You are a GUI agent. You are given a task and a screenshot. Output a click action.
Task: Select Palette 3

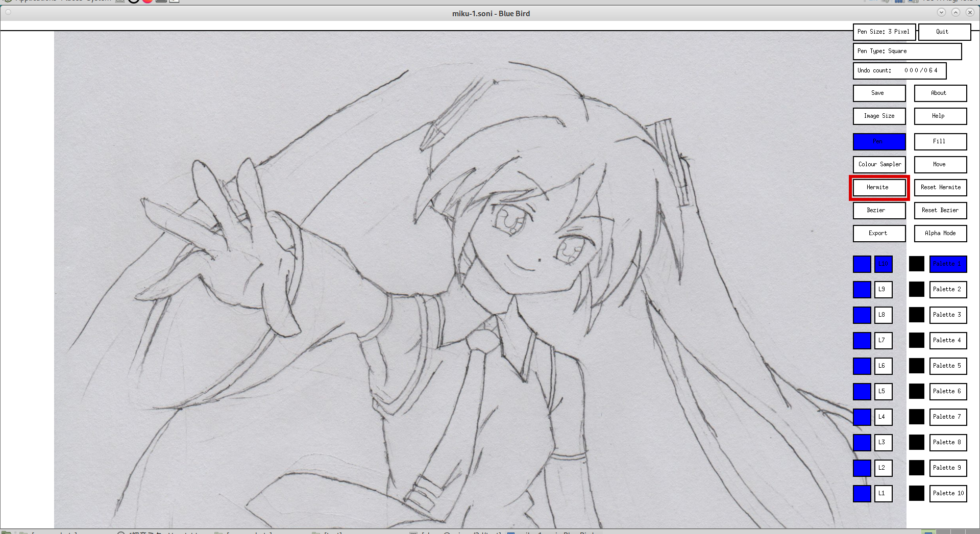pyautogui.click(x=948, y=315)
